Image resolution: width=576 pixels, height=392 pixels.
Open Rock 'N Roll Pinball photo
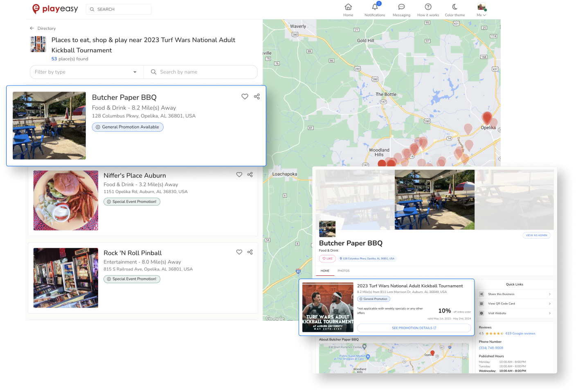point(66,278)
